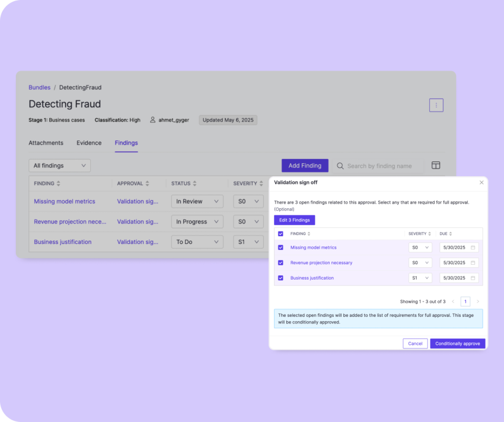Open calendar for Business justification due date
Viewport: 504px width, 422px height.
[473, 278]
